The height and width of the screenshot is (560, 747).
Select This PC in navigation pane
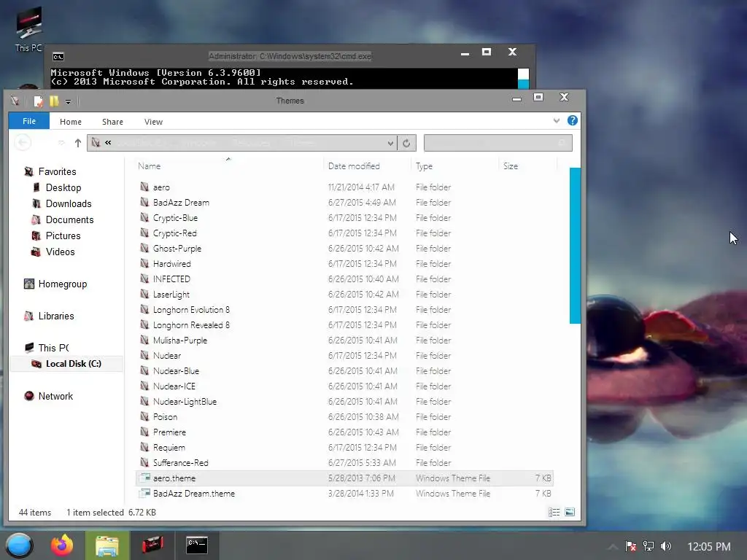coord(53,348)
